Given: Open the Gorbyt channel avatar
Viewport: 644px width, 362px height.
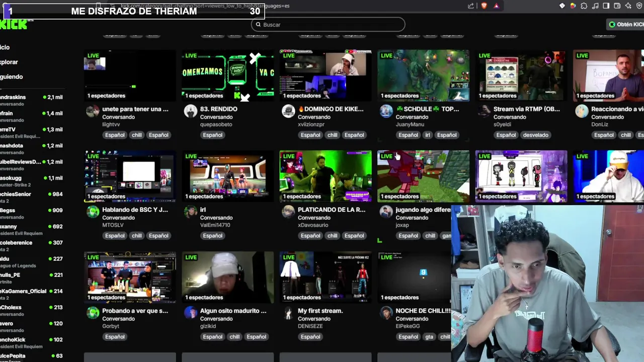Looking at the screenshot, I should (x=93, y=313).
